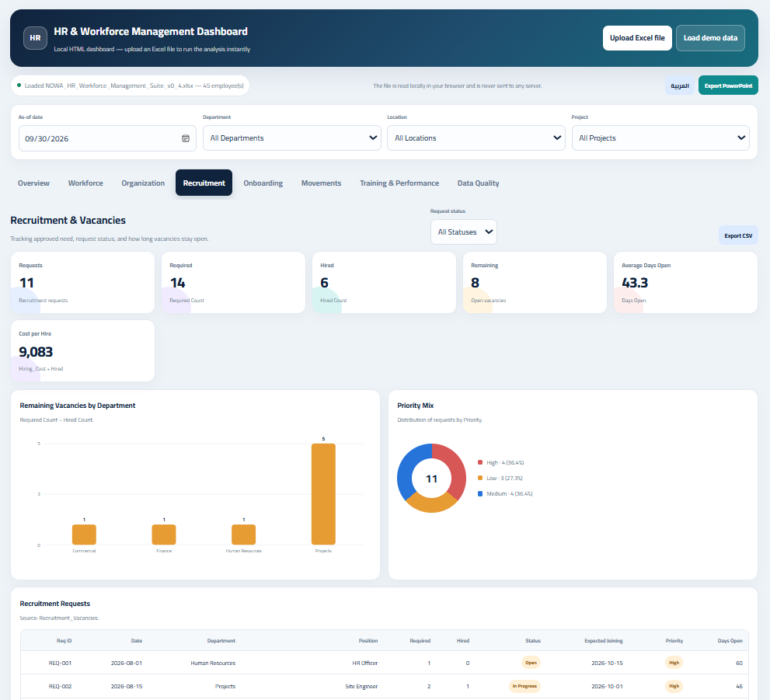Click the High priority badge in REQ-001 row
The width and height of the screenshot is (770, 700).
pyautogui.click(x=674, y=663)
